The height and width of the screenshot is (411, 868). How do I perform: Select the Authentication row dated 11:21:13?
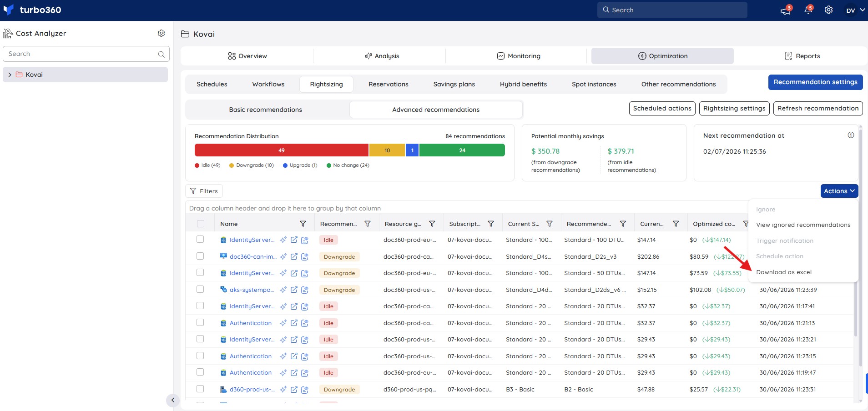(x=200, y=322)
